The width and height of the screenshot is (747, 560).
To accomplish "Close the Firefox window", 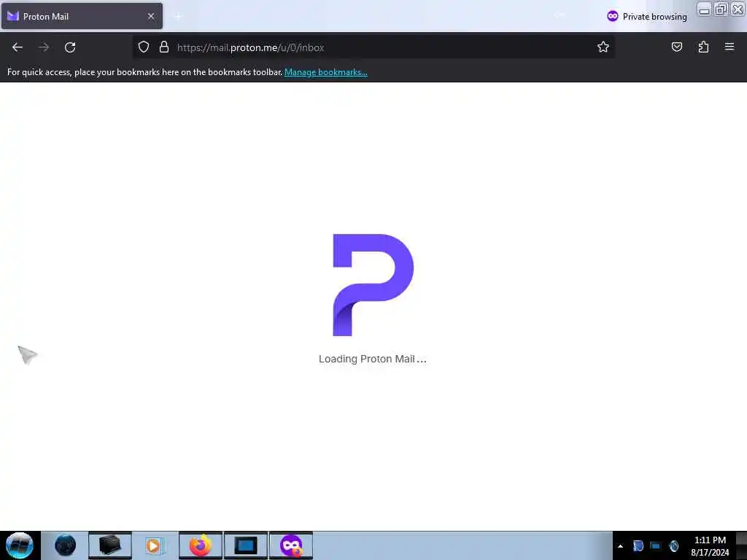I will [x=738, y=9].
